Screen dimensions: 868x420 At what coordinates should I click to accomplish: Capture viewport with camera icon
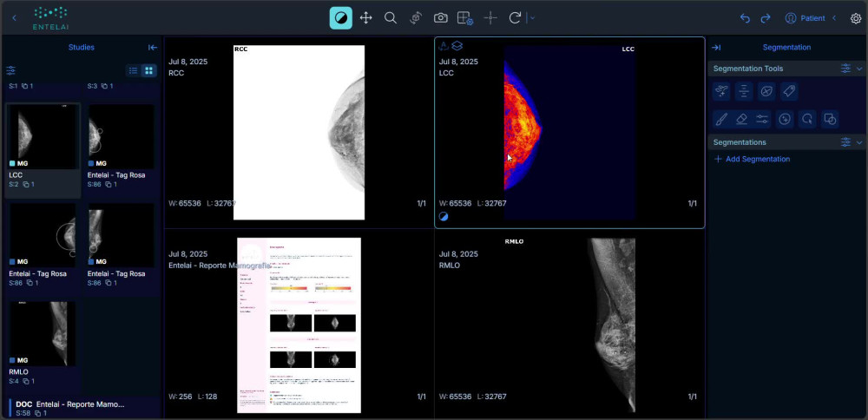[441, 18]
